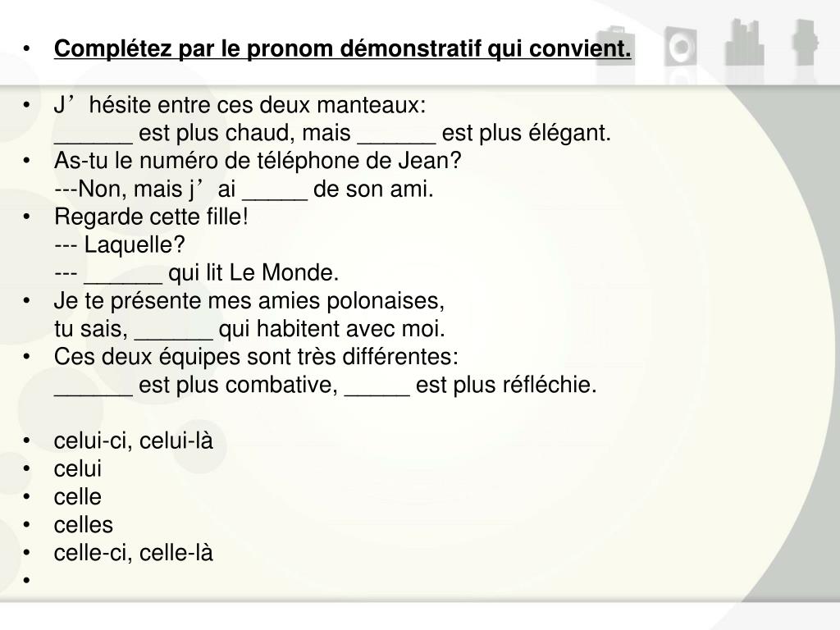This screenshot has width=840, height=630.
Task: Select the answer 'celui'
Action: 78,468
